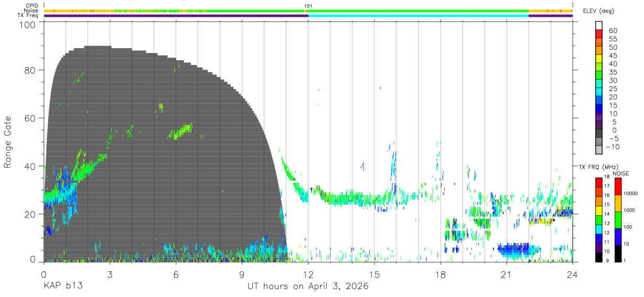
Task: Click the 40 tick label on the Range Gate axis
Action: 31,166
